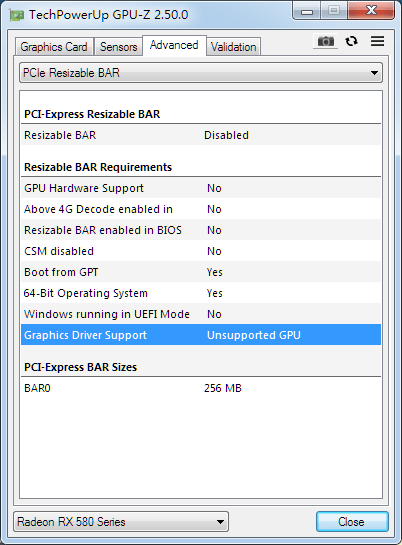
Task: Select the Resizable BAR Disabled row
Action: 201,135
